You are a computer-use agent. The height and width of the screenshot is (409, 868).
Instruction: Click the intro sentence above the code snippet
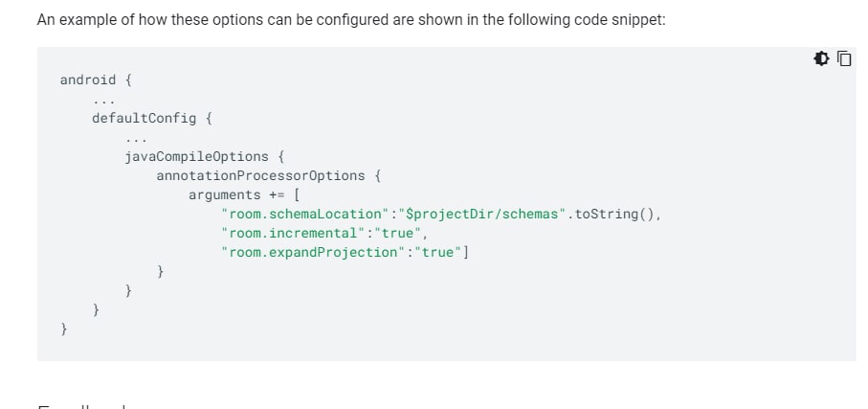coord(351,20)
